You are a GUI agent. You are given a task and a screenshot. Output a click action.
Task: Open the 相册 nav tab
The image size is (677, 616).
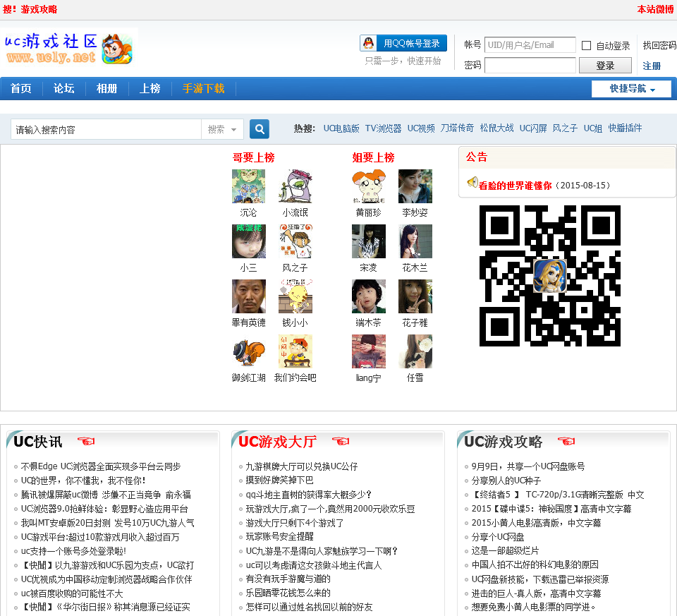click(x=106, y=89)
